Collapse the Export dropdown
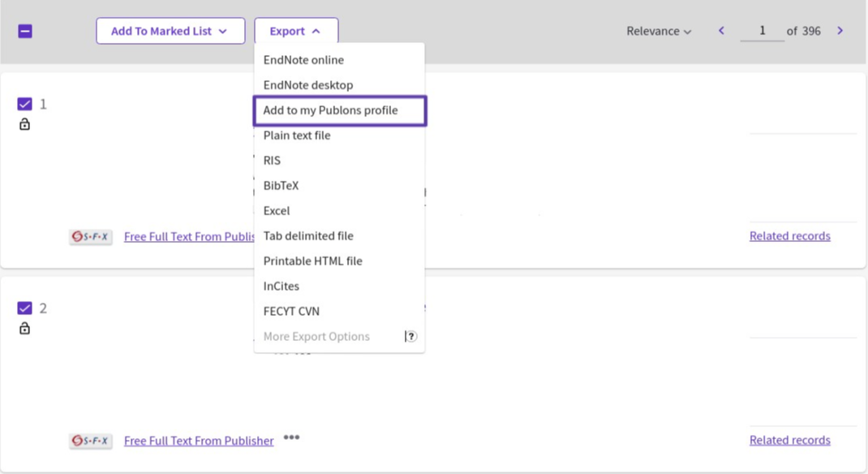This screenshot has width=868, height=474. 296,31
